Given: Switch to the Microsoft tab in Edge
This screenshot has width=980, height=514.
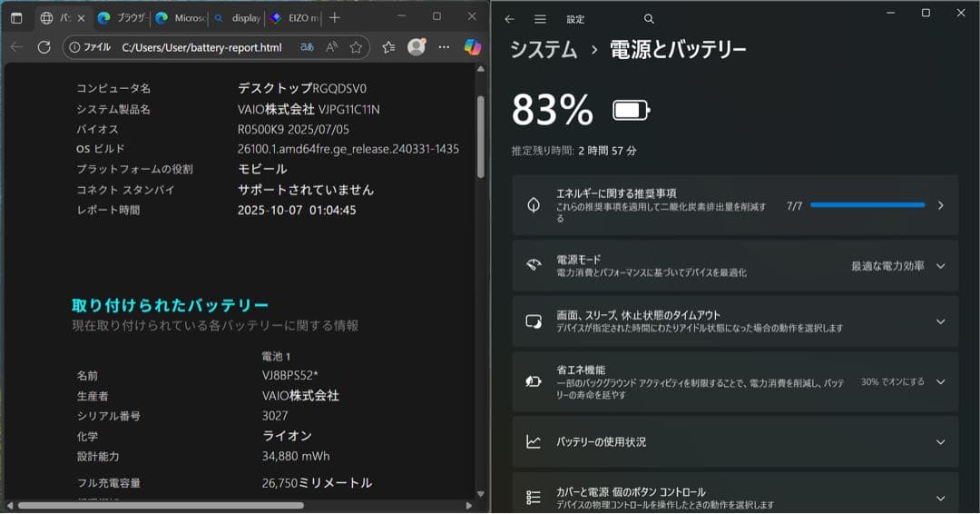Looking at the screenshot, I should click(180, 18).
